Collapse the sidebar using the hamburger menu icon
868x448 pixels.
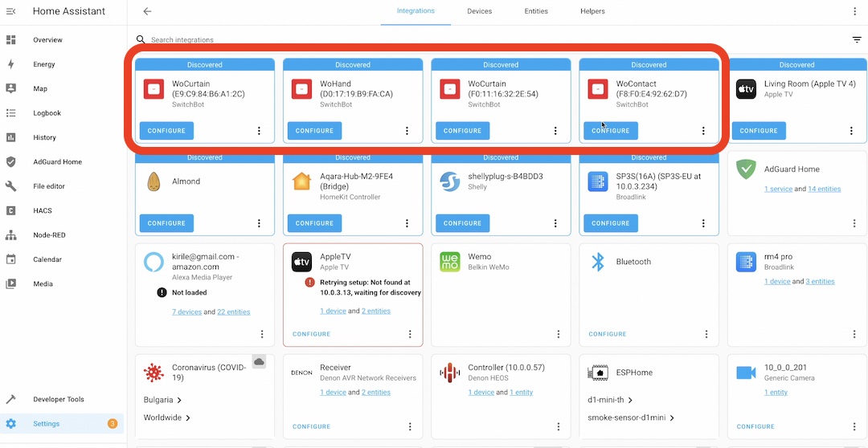click(10, 11)
